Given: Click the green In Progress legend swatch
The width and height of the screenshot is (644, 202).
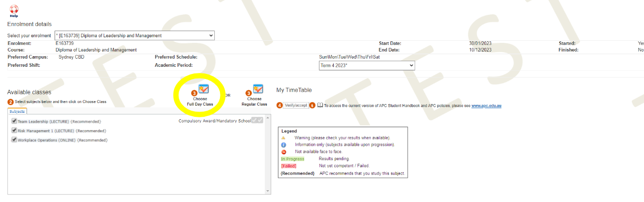Looking at the screenshot, I should (292, 159).
